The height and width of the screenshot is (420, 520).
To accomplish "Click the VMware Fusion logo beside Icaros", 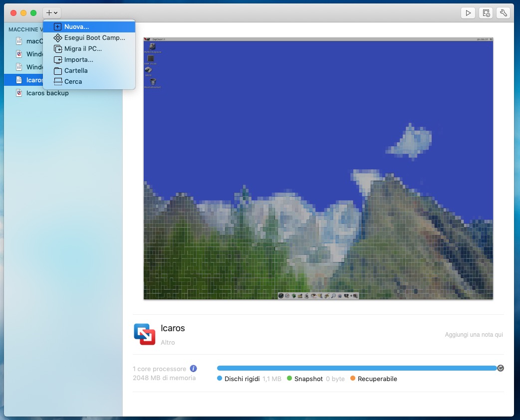I will (145, 334).
